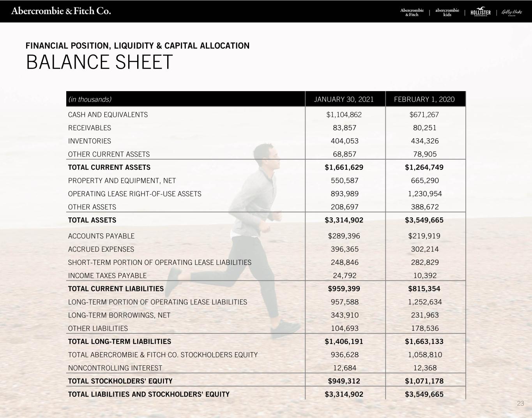Click total current assets value $1,661,629
This screenshot has width=532, height=418.
(x=344, y=168)
